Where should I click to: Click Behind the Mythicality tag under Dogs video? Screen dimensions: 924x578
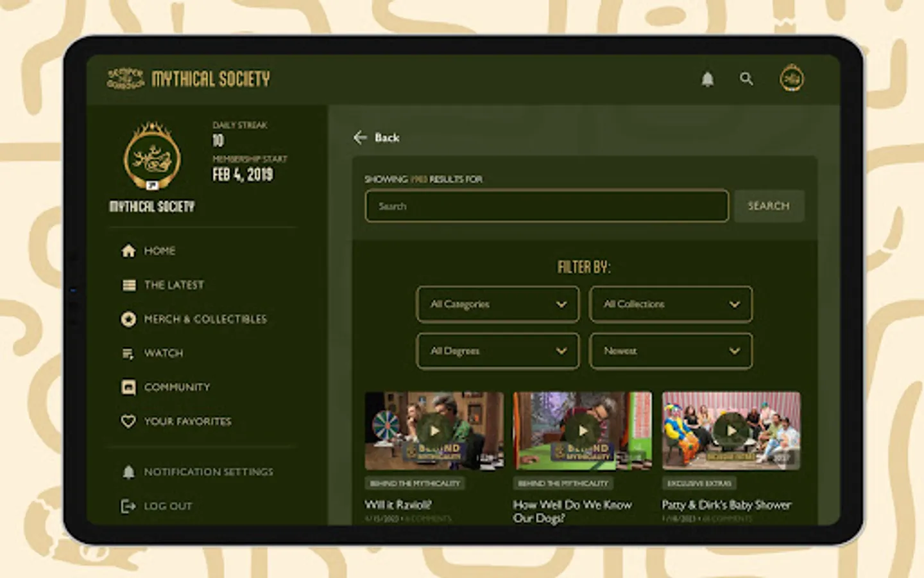563,483
